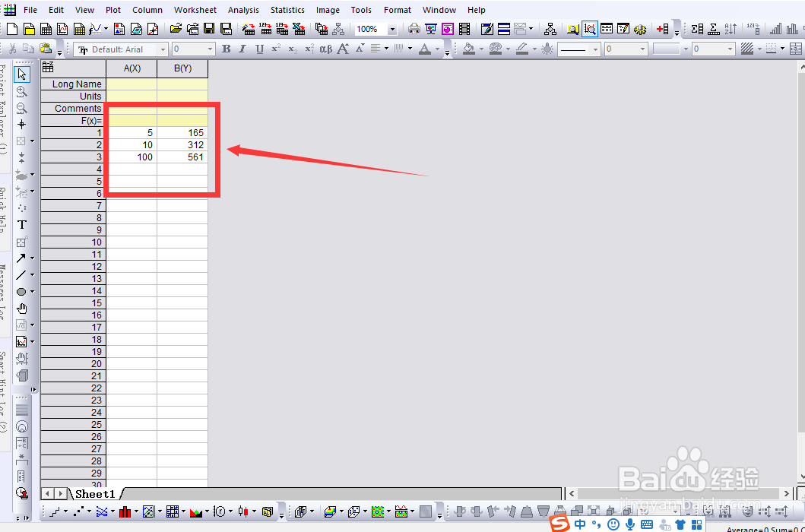
Task: Select the Arrow drawing tool
Action: (21, 258)
